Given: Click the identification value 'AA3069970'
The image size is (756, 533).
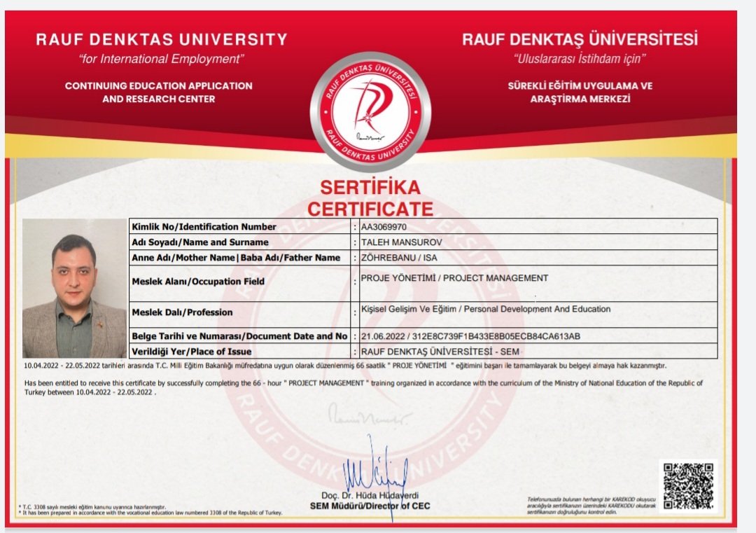Looking at the screenshot, I should (384, 227).
